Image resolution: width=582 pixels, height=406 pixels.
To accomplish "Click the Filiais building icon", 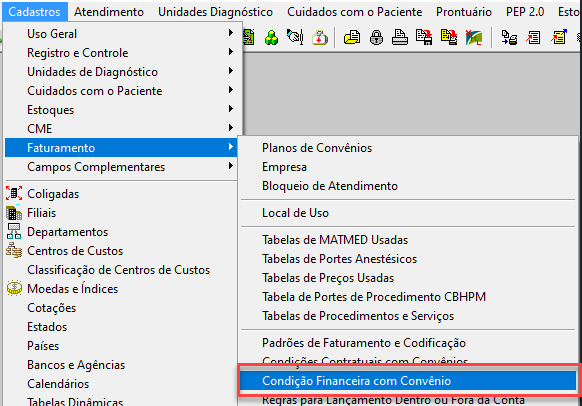I will [x=14, y=213].
